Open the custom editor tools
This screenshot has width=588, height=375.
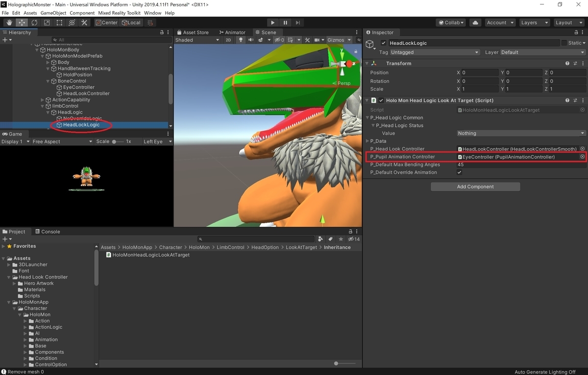[x=84, y=23]
